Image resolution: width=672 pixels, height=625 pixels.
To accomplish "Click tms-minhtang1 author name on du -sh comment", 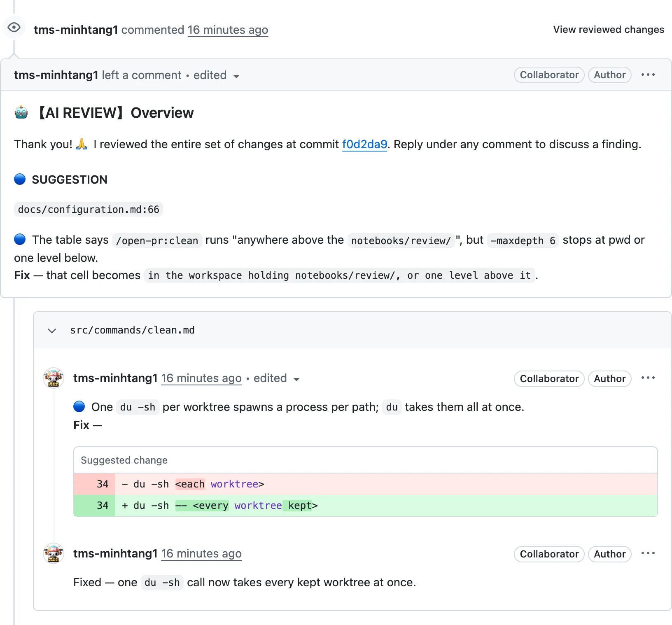I will 115,378.
